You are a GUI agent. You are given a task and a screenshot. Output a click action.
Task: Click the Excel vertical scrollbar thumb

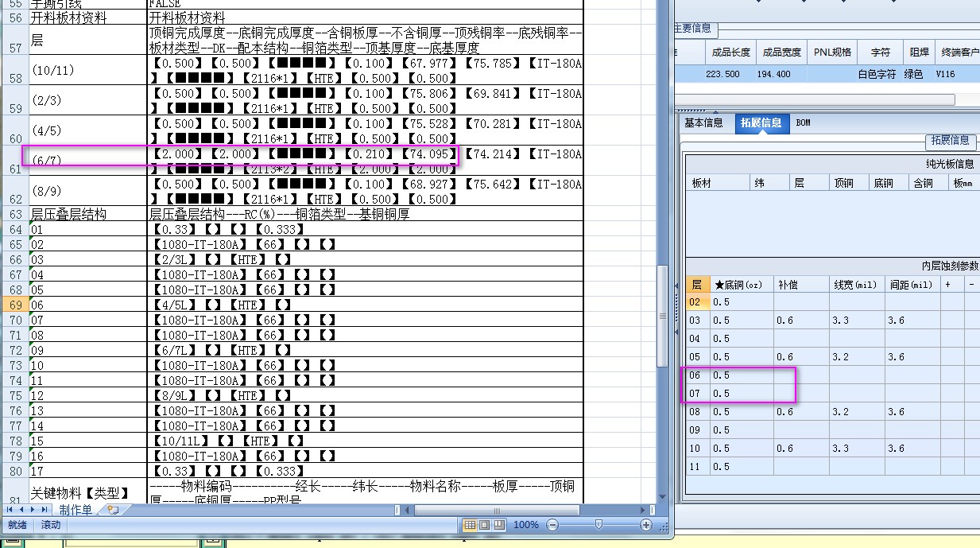click(x=663, y=317)
